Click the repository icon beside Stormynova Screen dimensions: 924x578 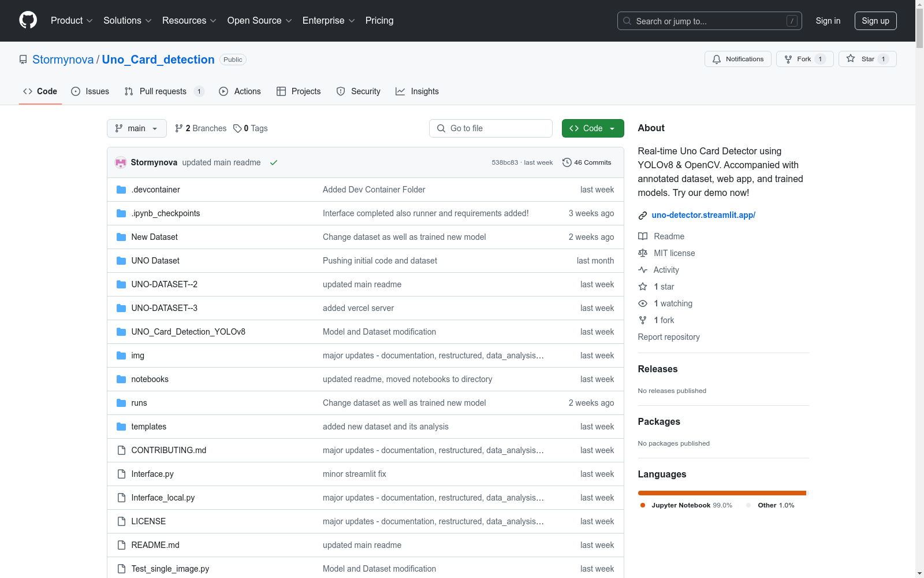click(x=23, y=60)
